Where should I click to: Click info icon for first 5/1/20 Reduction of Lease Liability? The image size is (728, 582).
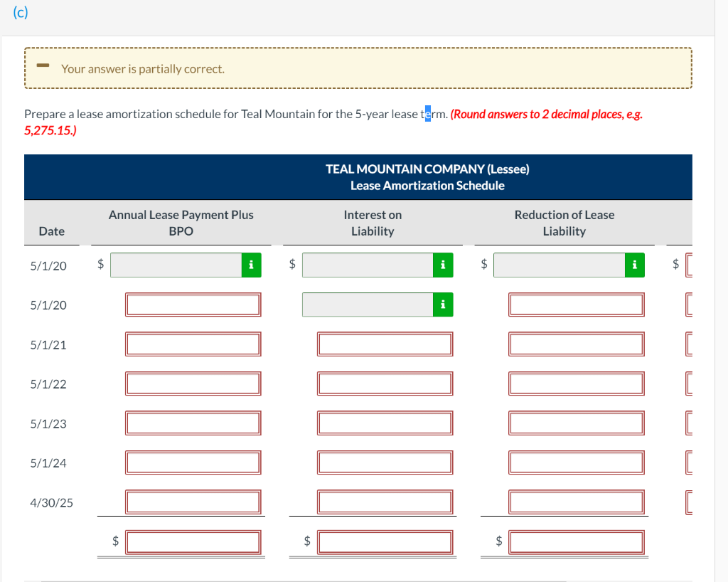click(x=635, y=265)
